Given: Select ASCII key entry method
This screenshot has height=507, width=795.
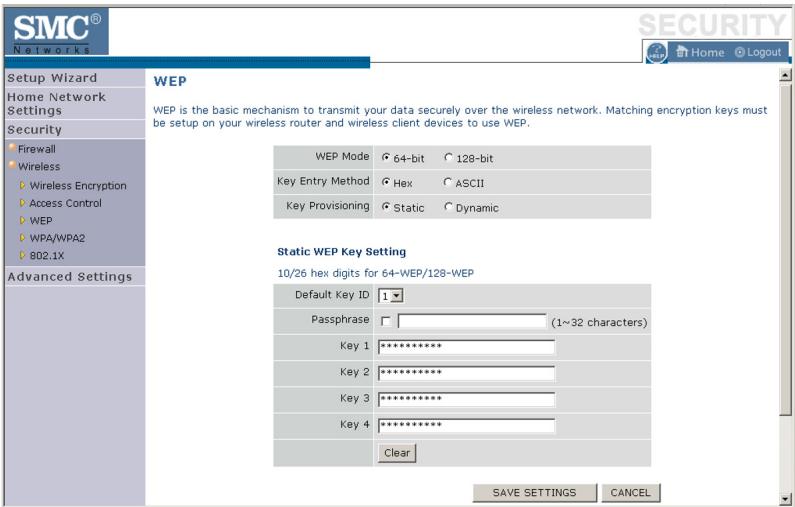Looking at the screenshot, I should pos(447,182).
